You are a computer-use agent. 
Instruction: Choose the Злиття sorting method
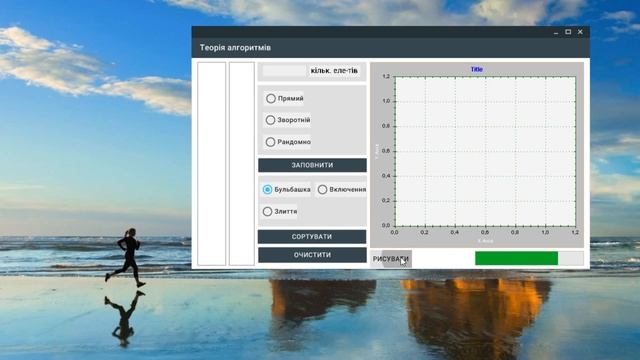280,211
